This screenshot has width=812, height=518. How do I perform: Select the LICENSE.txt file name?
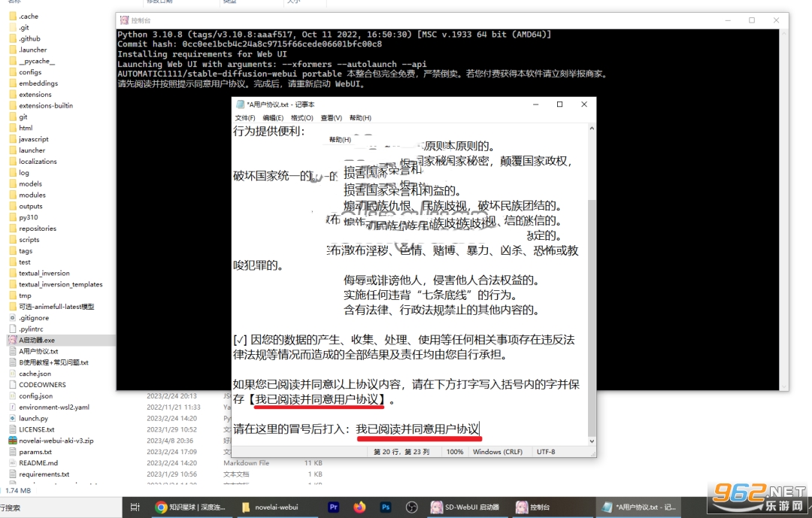[36, 429]
